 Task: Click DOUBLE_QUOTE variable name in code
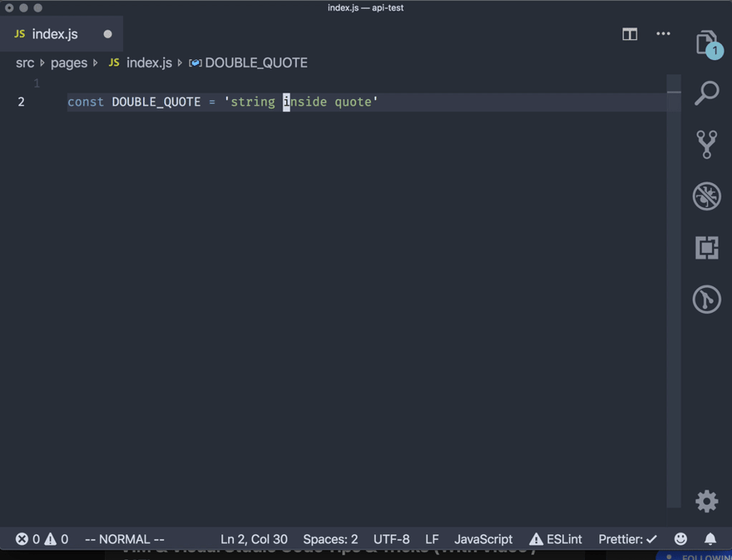(156, 102)
